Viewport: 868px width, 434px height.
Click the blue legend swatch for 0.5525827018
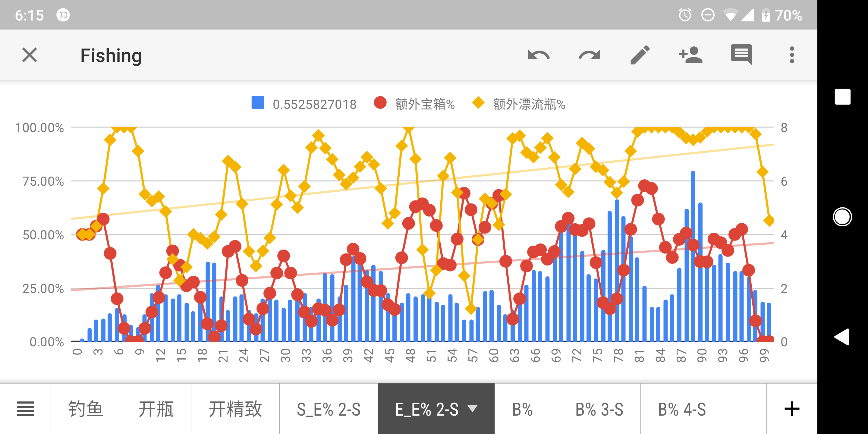pos(258,103)
